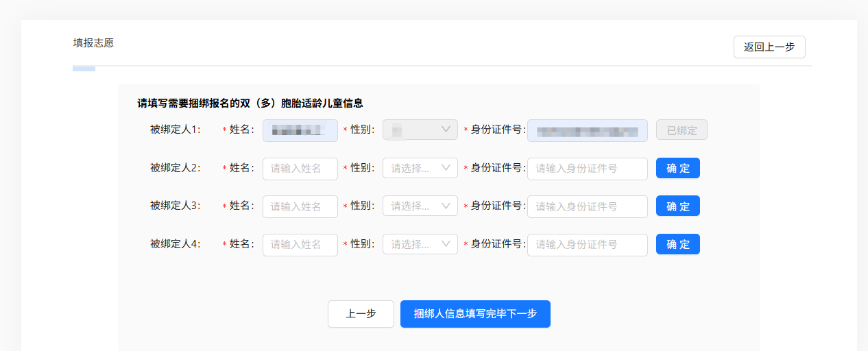Go back with the 上一步 button
The width and height of the screenshot is (868, 351).
click(x=361, y=314)
